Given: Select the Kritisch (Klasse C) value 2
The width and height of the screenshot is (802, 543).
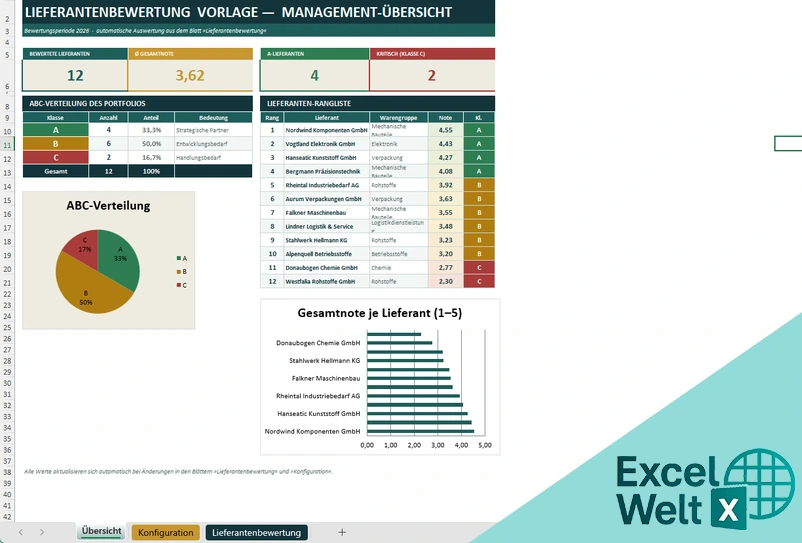Looking at the screenshot, I should point(432,76).
